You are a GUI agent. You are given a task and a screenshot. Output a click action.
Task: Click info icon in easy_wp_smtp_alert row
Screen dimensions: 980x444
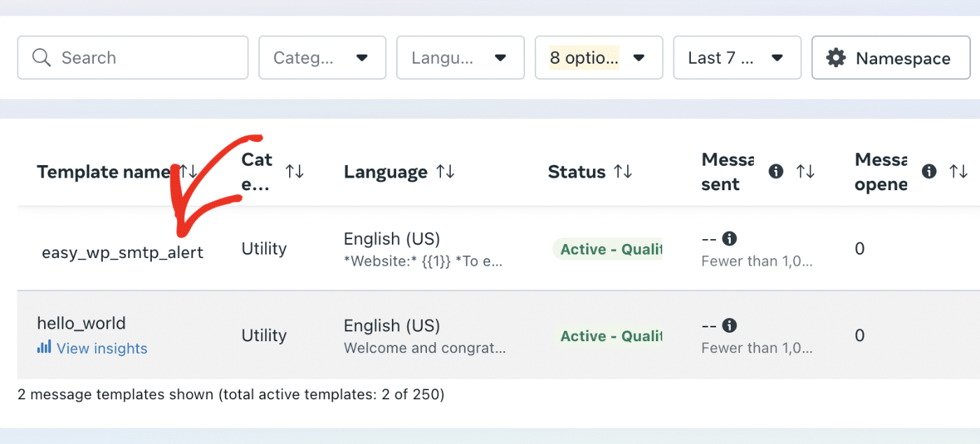tap(729, 239)
